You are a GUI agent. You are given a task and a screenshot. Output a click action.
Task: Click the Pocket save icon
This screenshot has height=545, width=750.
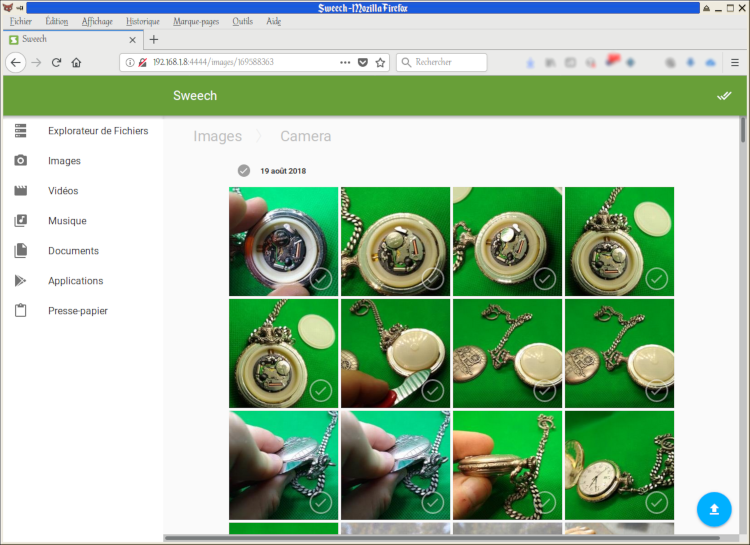(363, 62)
